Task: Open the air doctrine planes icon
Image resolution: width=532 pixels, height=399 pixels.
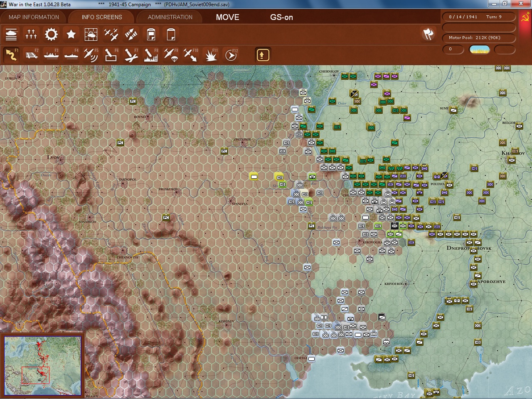Action: coord(111,34)
